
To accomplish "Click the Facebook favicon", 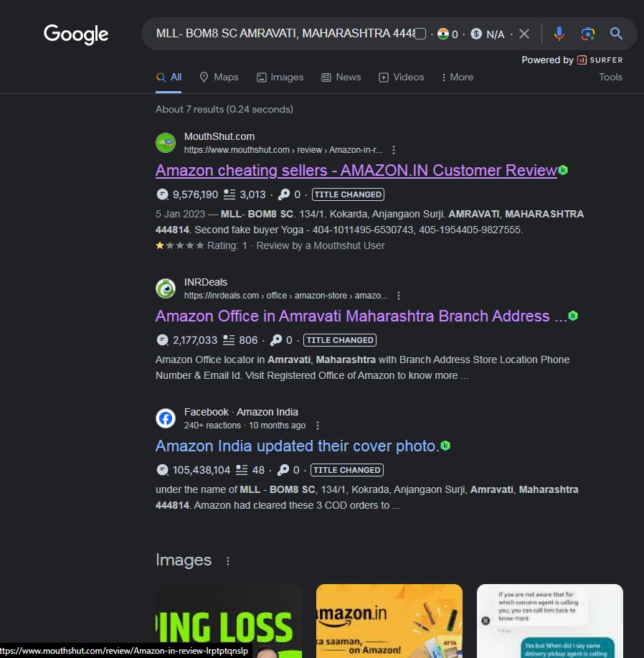I will (166, 418).
